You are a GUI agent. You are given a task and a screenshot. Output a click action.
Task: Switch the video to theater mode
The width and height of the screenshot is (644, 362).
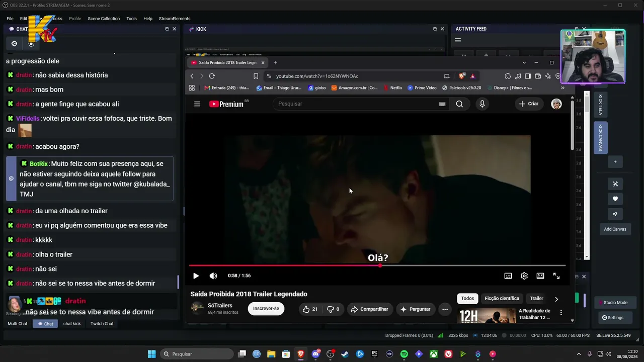540,276
